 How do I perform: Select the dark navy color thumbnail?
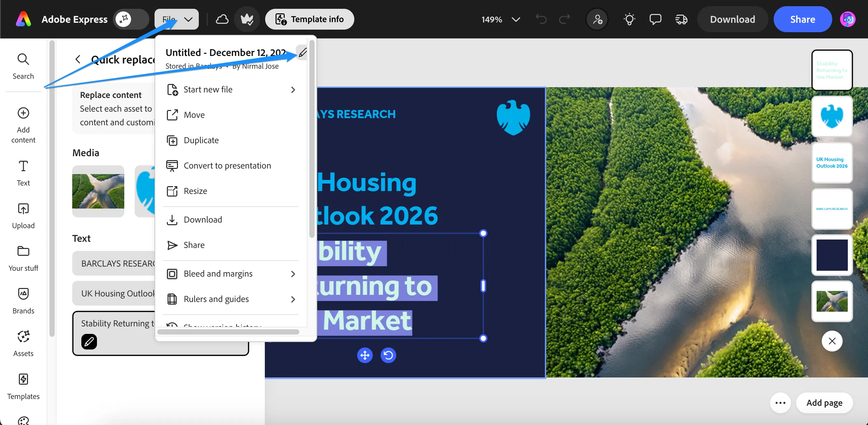click(x=832, y=255)
